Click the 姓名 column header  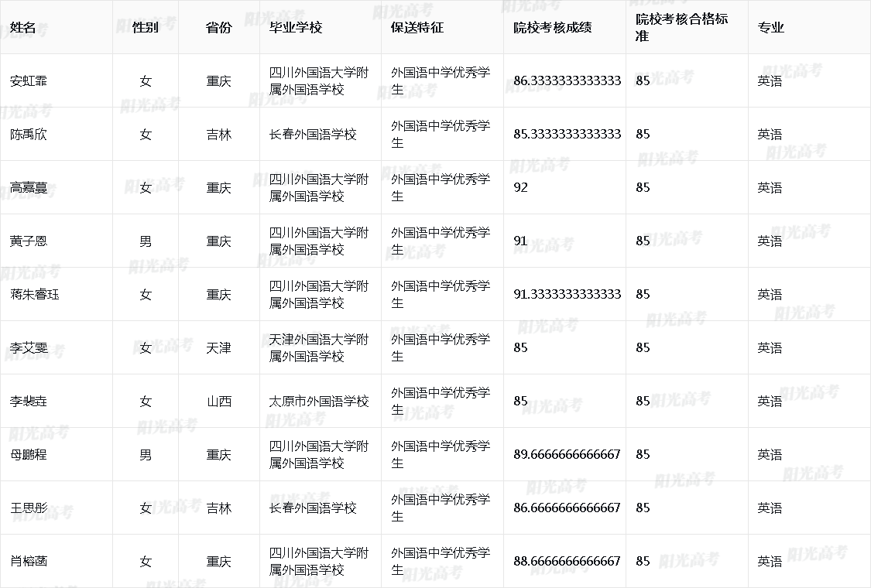(23, 27)
